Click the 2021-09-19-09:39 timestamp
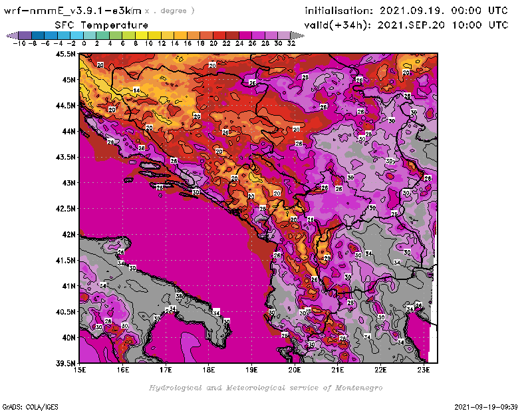The image size is (532, 411). point(487,406)
